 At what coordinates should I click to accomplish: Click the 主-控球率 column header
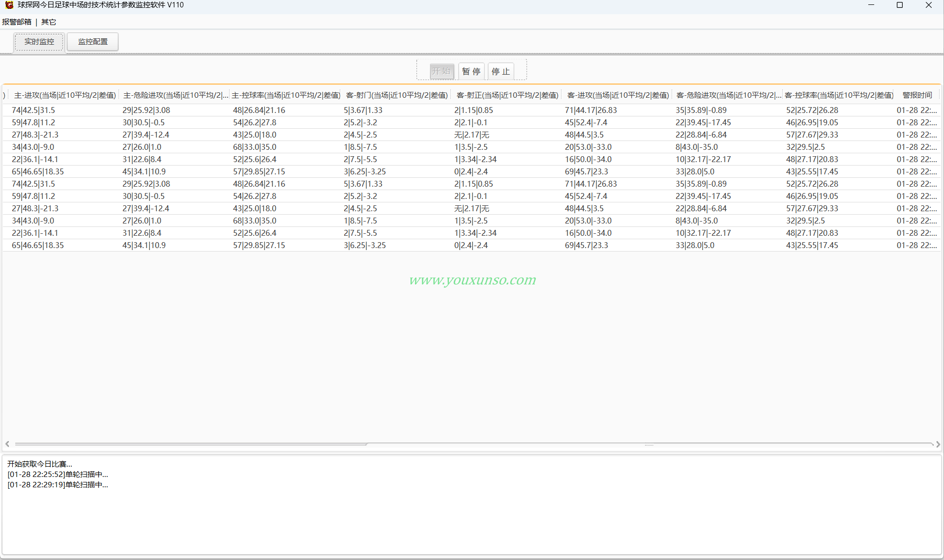[x=286, y=95]
